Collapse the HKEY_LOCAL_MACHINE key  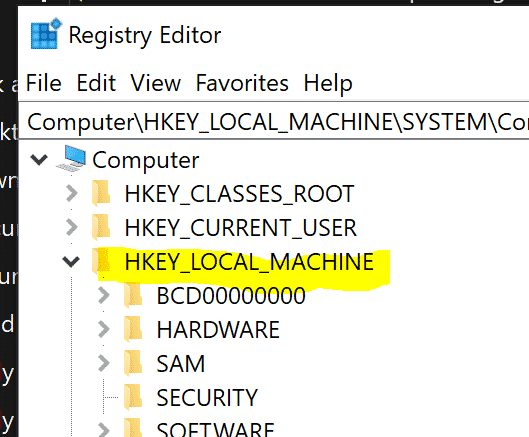pyautogui.click(x=71, y=262)
